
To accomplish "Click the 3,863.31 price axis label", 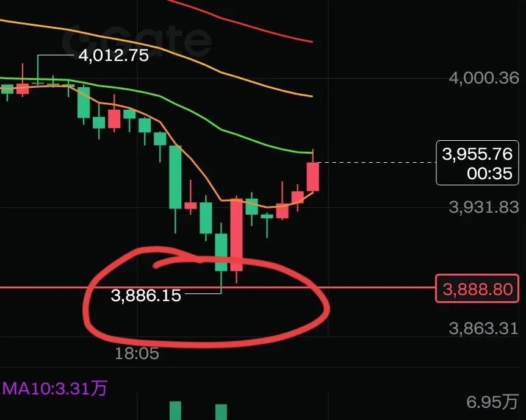I will click(x=483, y=329).
